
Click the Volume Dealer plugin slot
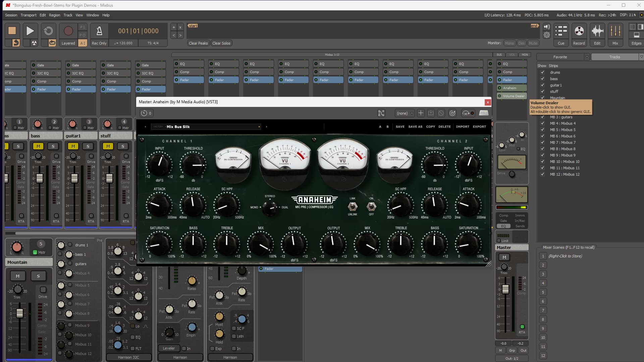tap(512, 96)
